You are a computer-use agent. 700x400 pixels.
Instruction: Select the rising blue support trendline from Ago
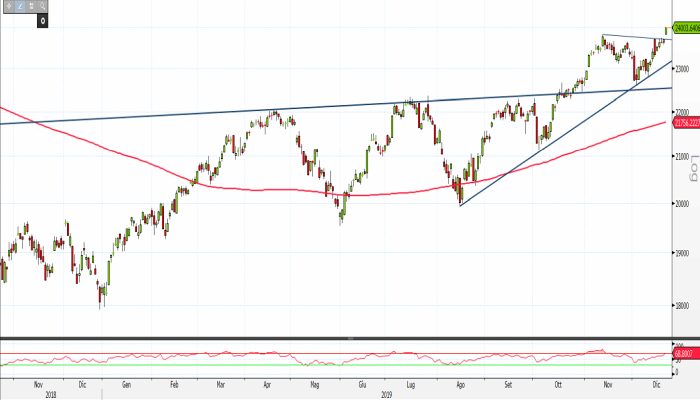click(x=566, y=133)
